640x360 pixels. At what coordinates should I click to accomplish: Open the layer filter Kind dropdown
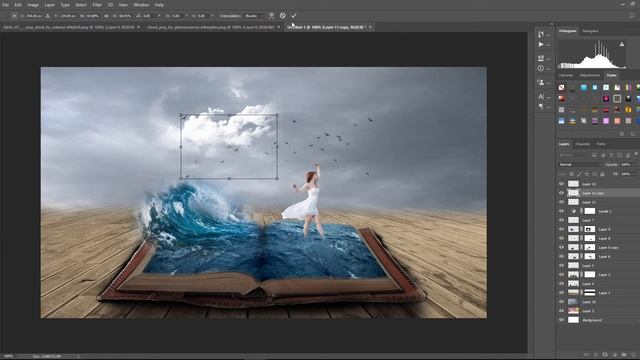(573, 155)
